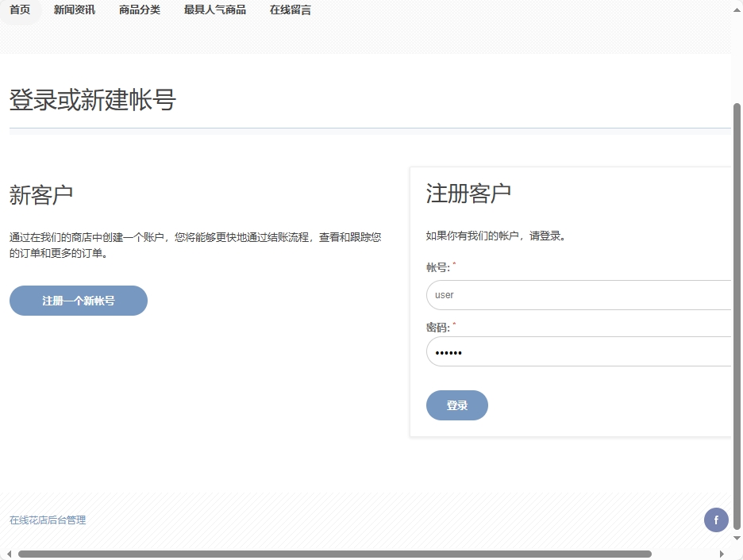Viewport: 743px width, 560px height.
Task: Open the 在线留言 page from navigation
Action: pos(289,10)
